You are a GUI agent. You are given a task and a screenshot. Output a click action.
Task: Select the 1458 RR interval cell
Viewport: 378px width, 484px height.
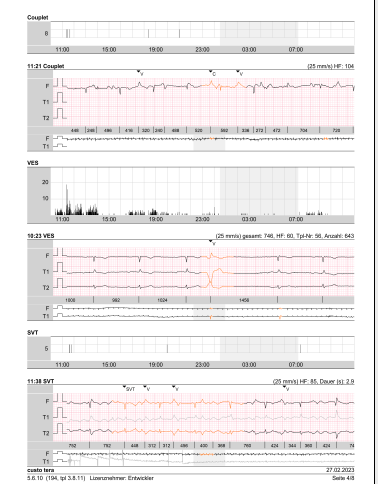(244, 300)
